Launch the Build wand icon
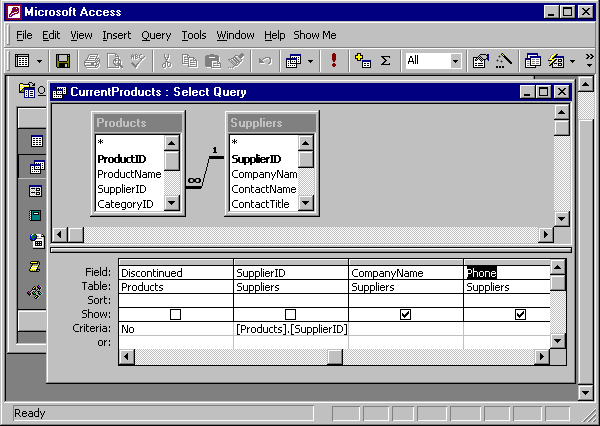The image size is (600, 426). tap(504, 61)
